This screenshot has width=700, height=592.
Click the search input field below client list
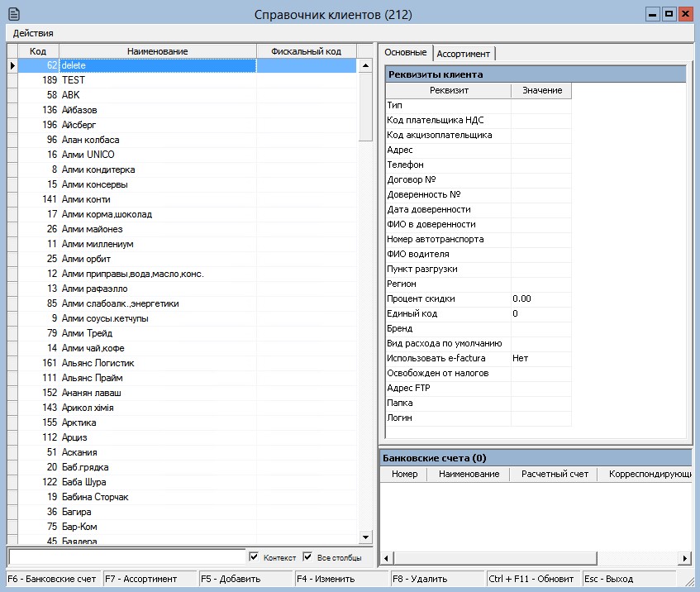click(x=126, y=557)
